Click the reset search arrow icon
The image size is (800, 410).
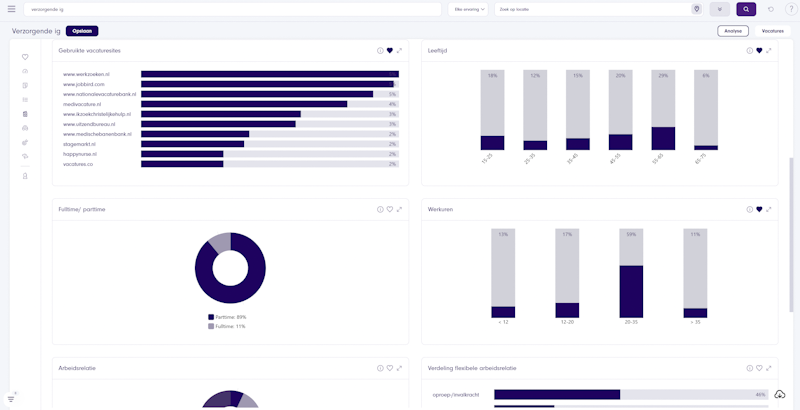pos(770,9)
